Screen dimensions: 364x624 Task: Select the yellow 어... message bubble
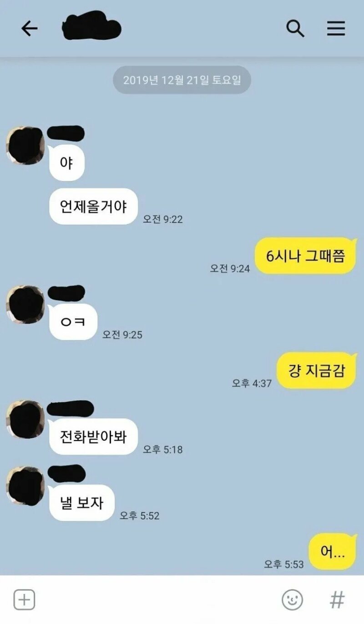(333, 552)
